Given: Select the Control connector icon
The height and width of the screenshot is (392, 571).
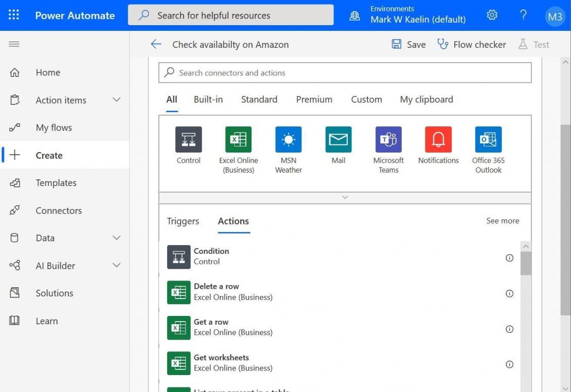Looking at the screenshot, I should 188,139.
